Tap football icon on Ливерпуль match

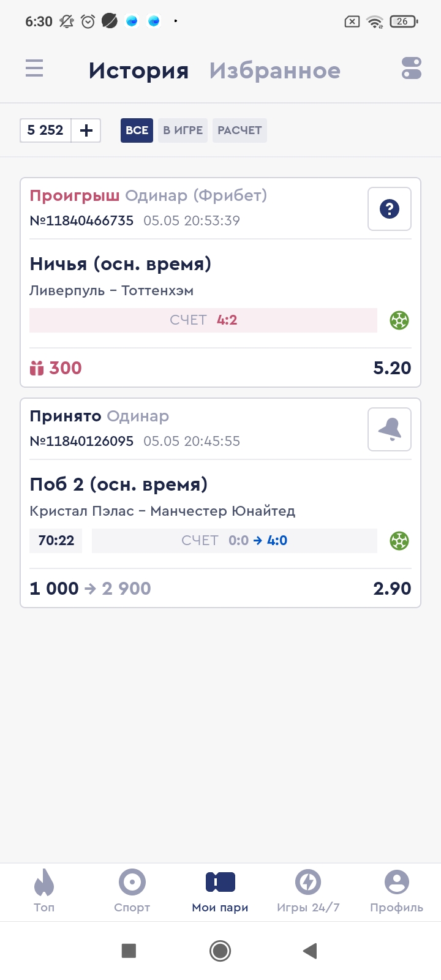click(x=399, y=320)
